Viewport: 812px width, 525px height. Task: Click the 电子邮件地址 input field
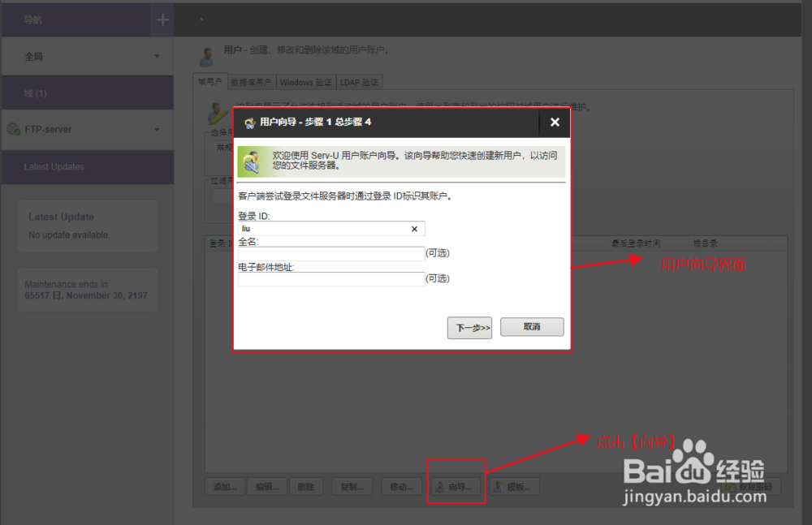pos(331,279)
